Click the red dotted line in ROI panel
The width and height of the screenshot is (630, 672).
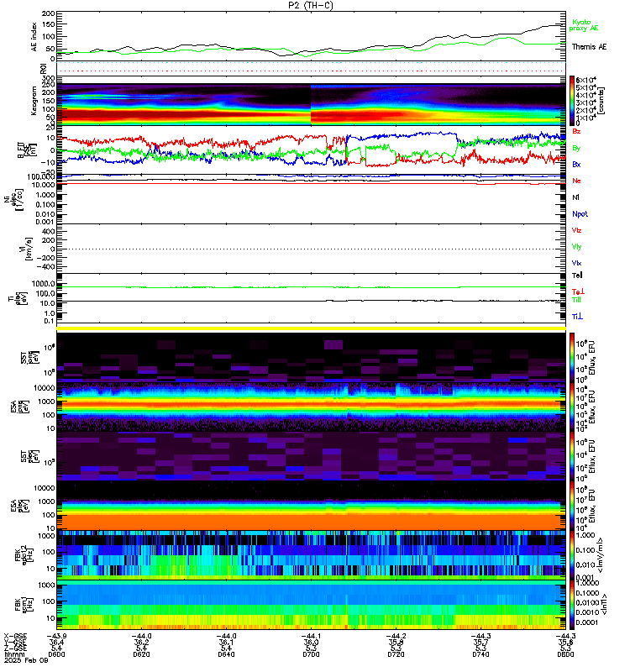coord(311,71)
